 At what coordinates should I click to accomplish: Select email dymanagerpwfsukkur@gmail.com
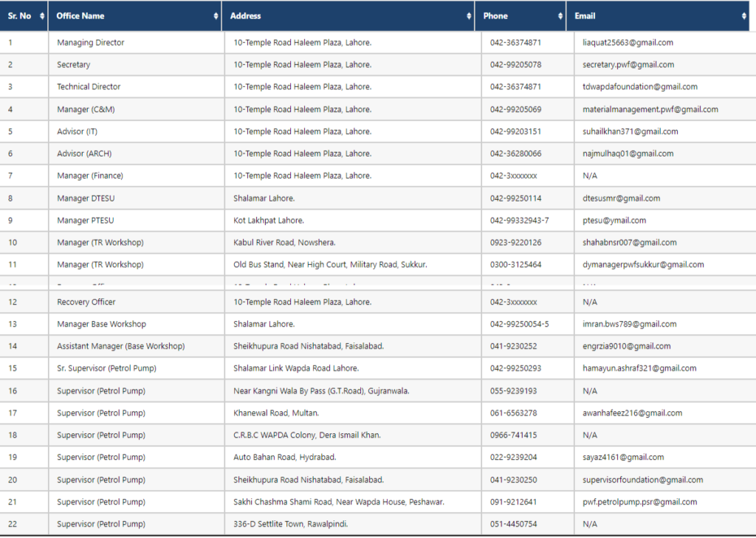(x=643, y=265)
